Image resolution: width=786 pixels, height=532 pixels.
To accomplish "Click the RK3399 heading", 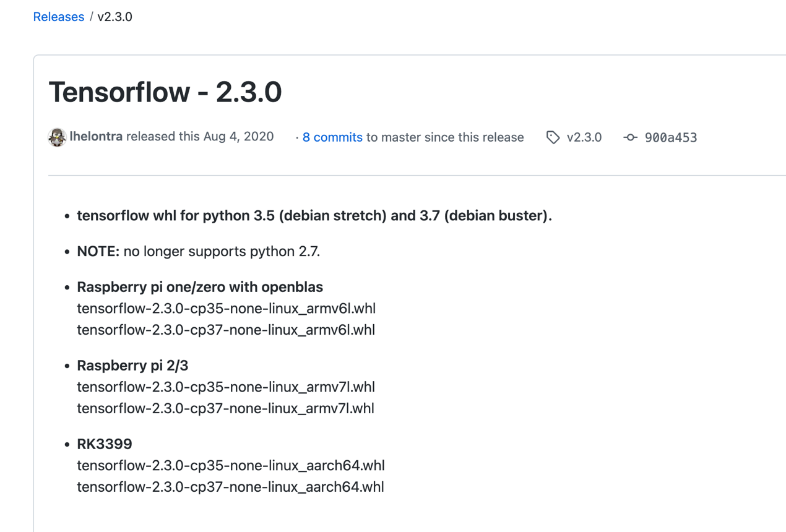I will (x=105, y=444).
